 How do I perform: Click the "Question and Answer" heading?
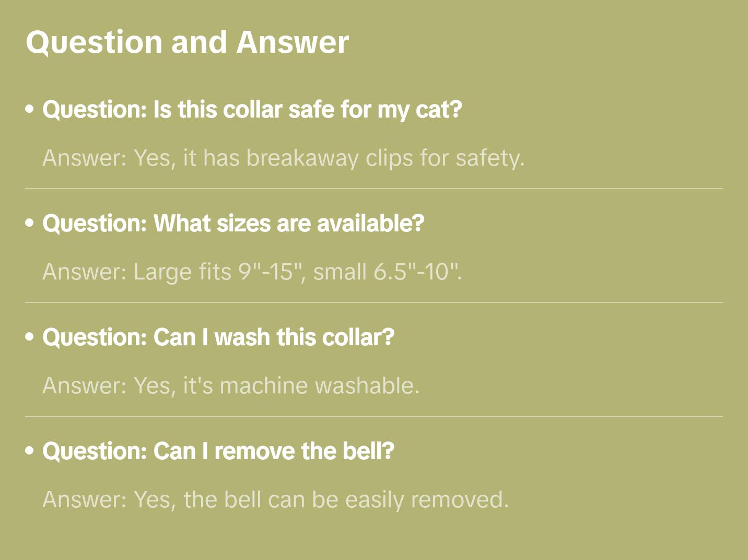(x=187, y=42)
